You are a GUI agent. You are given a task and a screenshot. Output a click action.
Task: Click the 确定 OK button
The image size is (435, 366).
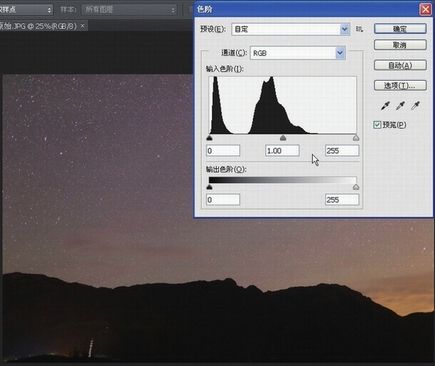(x=400, y=29)
